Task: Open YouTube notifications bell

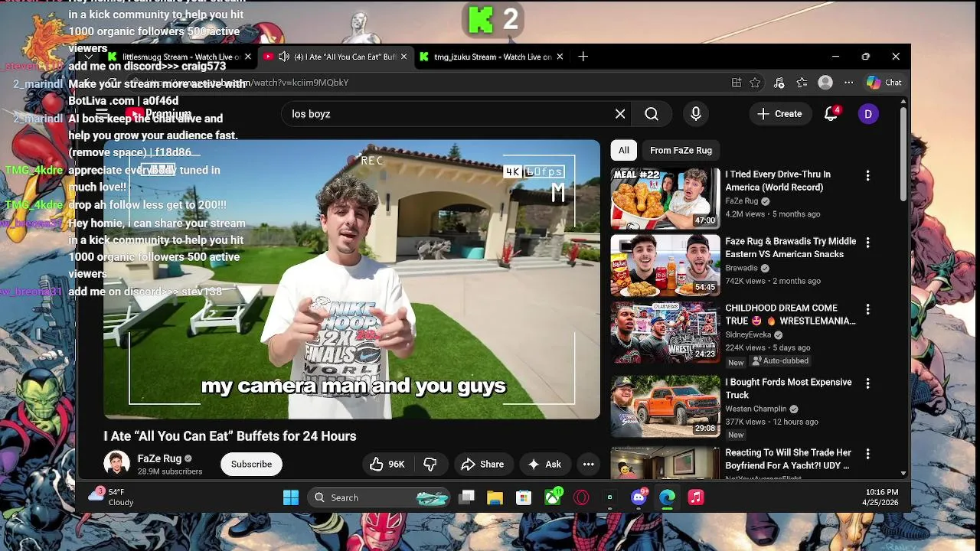Action: point(831,114)
